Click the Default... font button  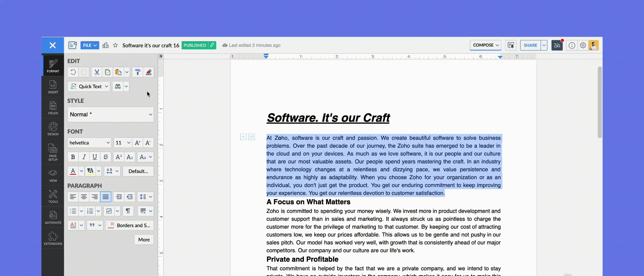point(138,171)
